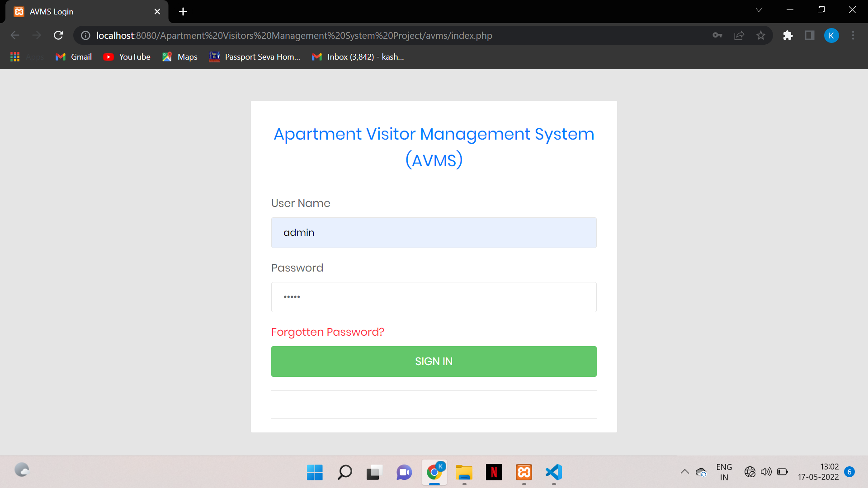Open the tab search dropdown chevron
868x488 pixels.
pos(759,9)
